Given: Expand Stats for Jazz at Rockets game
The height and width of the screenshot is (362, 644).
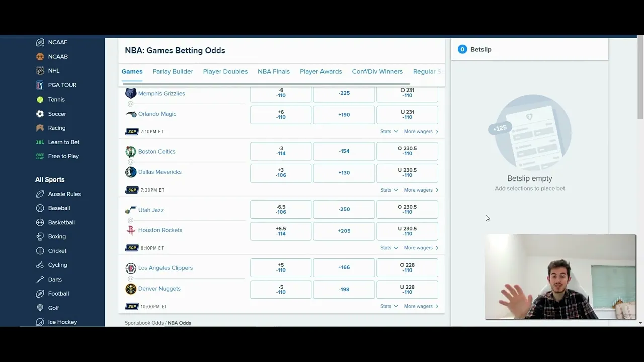Looking at the screenshot, I should pos(389,248).
